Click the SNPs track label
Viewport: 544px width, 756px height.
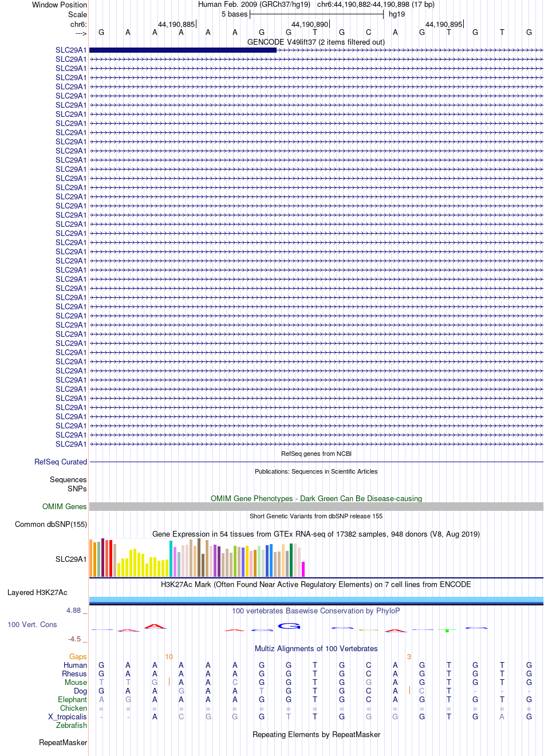pos(77,489)
